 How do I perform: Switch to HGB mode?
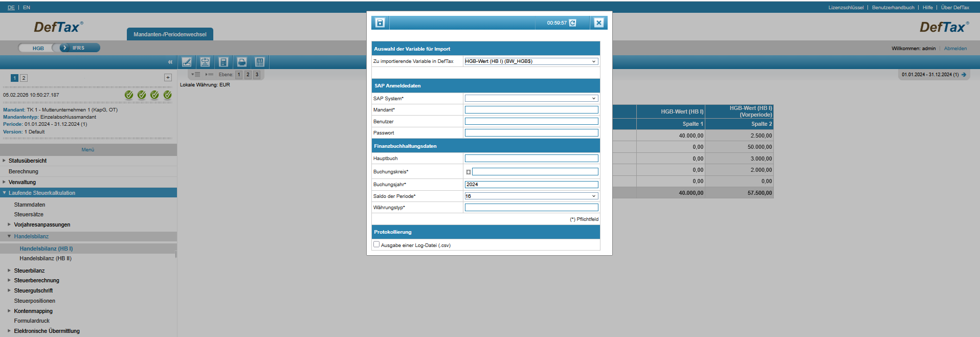click(x=38, y=48)
